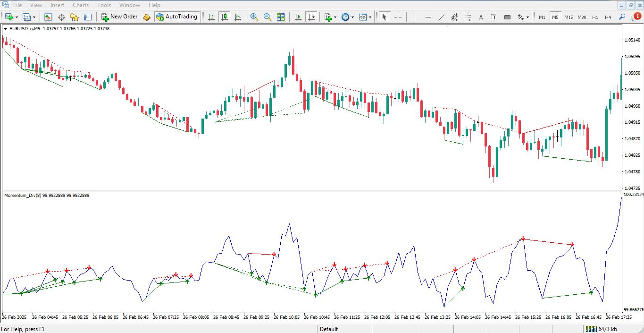Switch chart to Line Chart mode

(x=237, y=17)
